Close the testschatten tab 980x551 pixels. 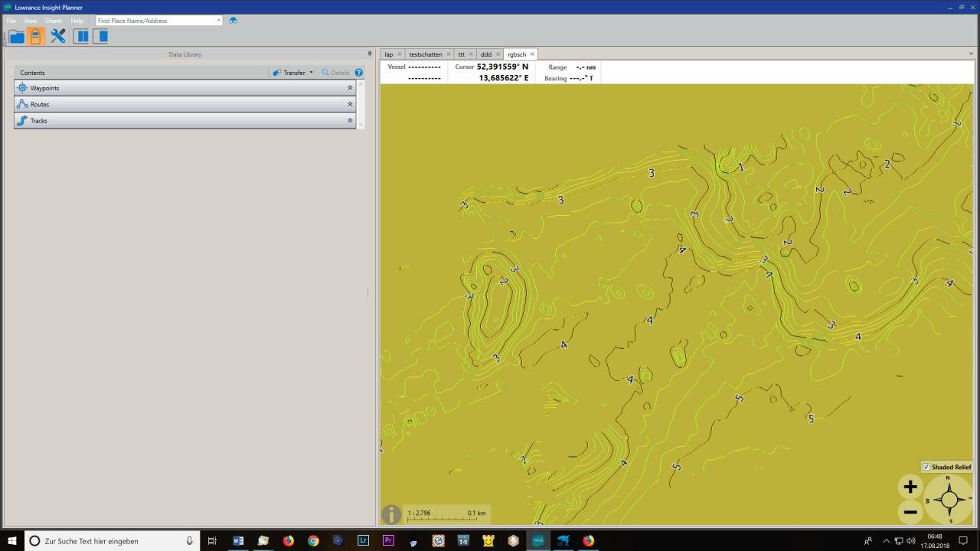click(449, 54)
